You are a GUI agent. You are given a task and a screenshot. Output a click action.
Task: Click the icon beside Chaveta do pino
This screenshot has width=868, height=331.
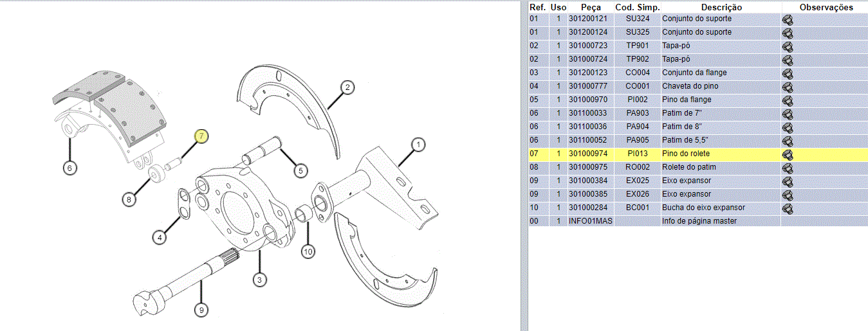point(787,87)
